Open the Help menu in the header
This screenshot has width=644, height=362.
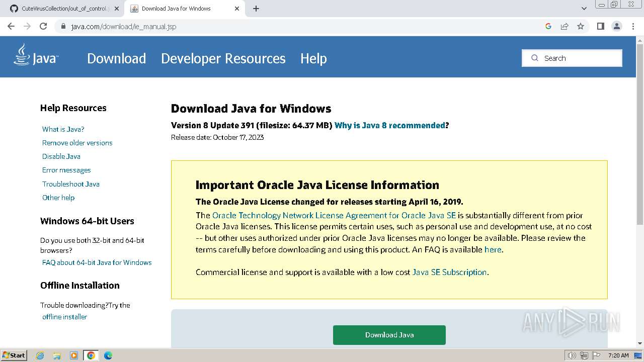(313, 58)
